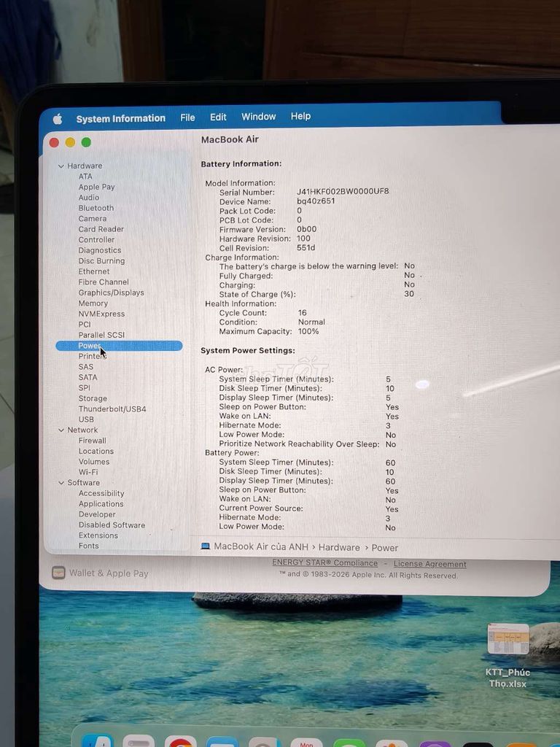Open the System Information menu

point(121,118)
